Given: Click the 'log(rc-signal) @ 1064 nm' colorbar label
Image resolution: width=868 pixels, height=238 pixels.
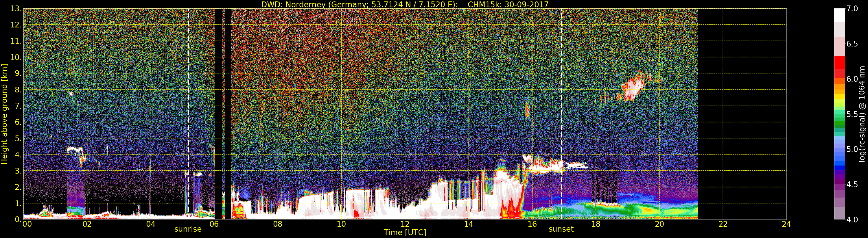Looking at the screenshot, I should tap(862, 114).
